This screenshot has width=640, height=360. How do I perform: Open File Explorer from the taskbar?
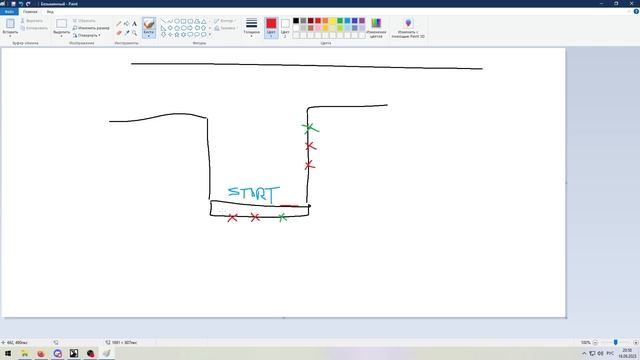tap(24, 353)
